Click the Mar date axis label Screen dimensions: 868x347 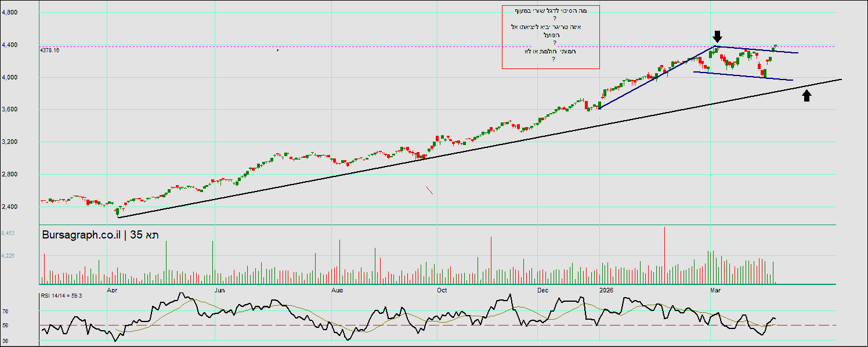[x=717, y=289]
